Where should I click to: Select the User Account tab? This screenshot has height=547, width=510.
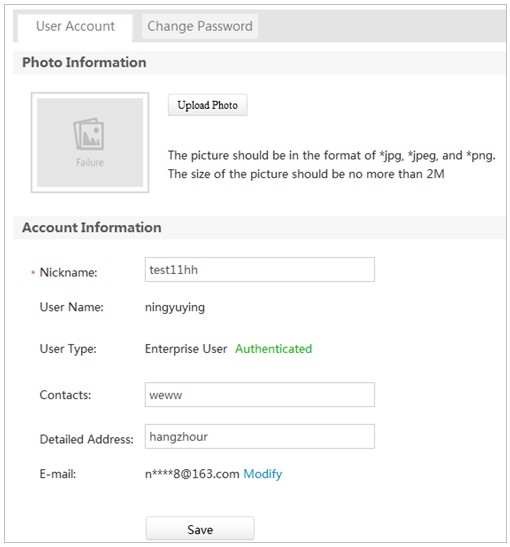[x=75, y=27]
